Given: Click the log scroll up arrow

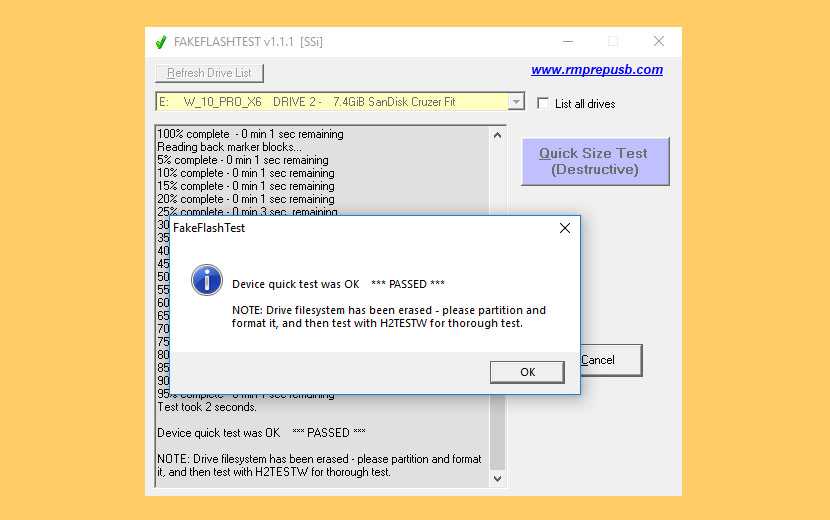Looking at the screenshot, I should [x=497, y=134].
